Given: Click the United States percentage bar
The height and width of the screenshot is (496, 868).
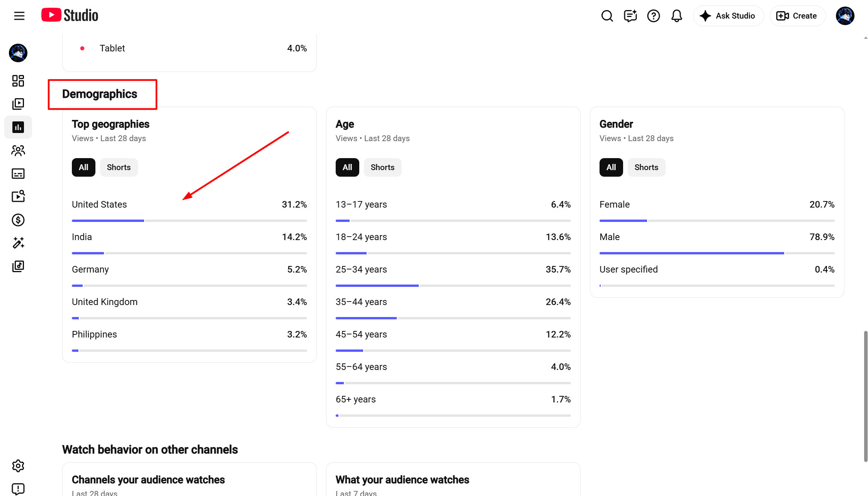Looking at the screenshot, I should pyautogui.click(x=189, y=221).
